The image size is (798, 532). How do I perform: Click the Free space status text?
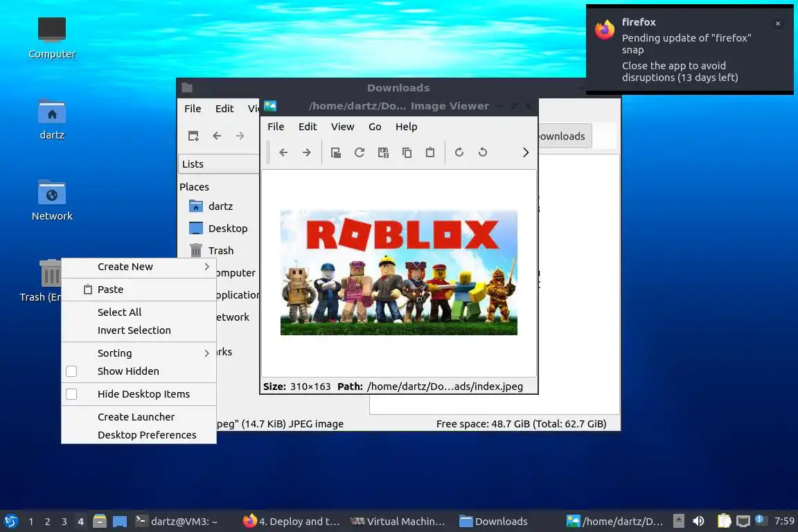(x=521, y=423)
